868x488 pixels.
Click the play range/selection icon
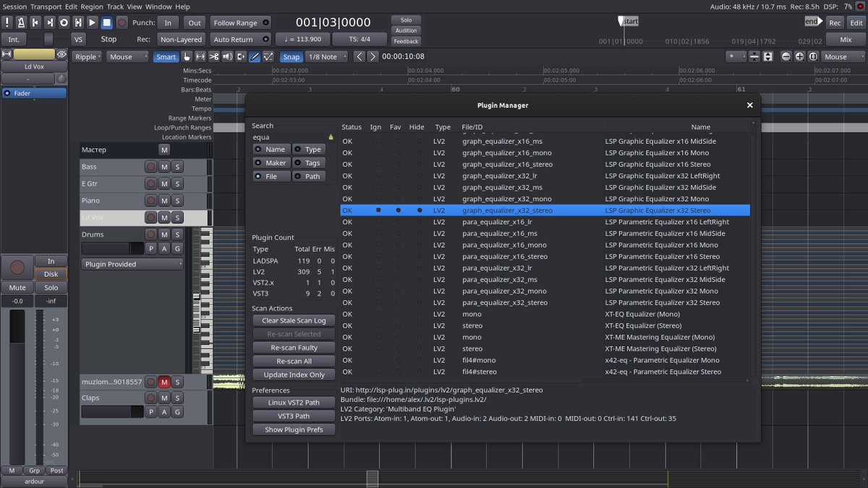click(77, 22)
